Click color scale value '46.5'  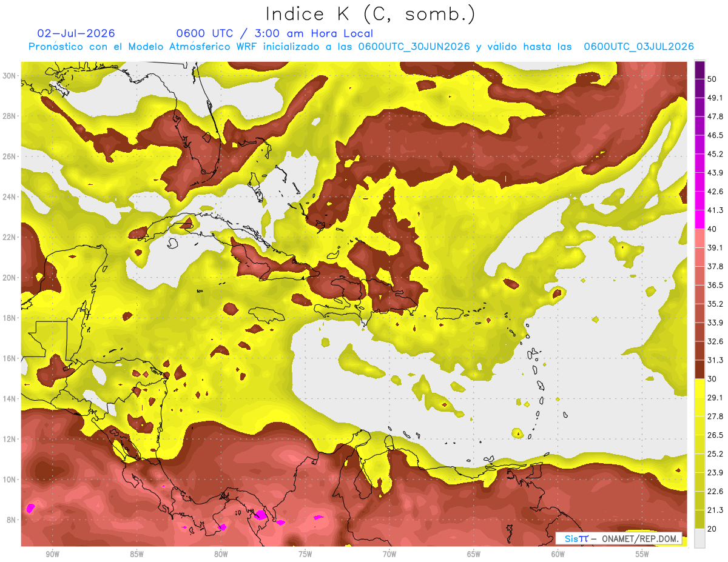[x=715, y=135]
